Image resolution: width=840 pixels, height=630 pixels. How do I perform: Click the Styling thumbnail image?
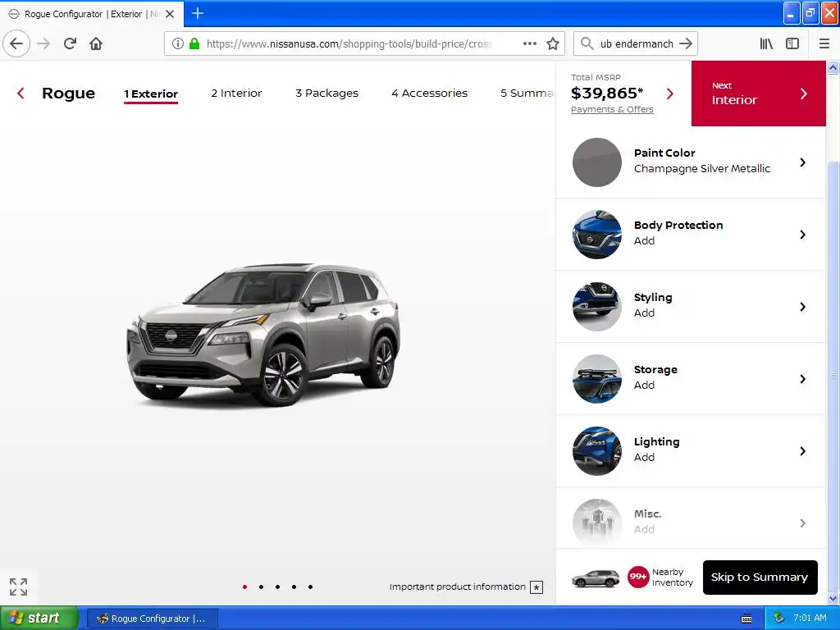(x=597, y=307)
